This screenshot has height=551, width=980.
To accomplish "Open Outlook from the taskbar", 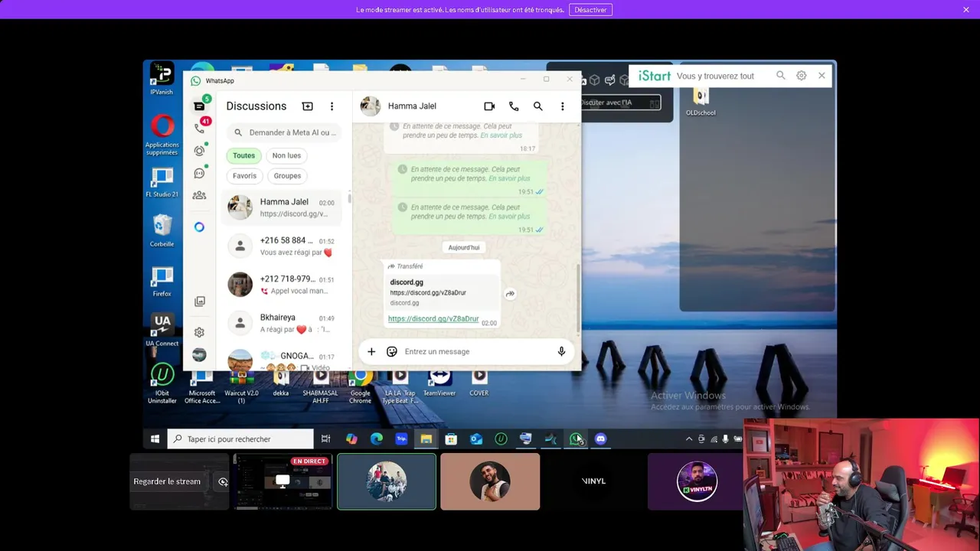I will (x=476, y=439).
